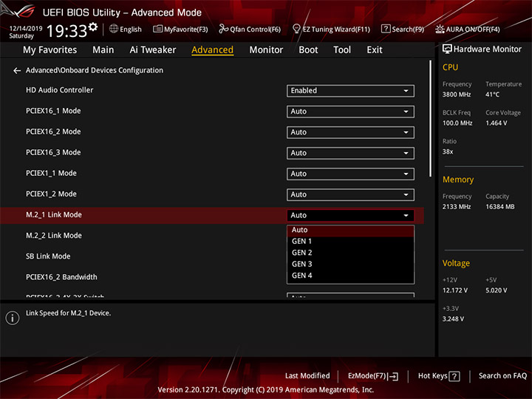This screenshot has height=399, width=532.
Task: Open the HD Audio Controller dropdown
Action: click(350, 91)
